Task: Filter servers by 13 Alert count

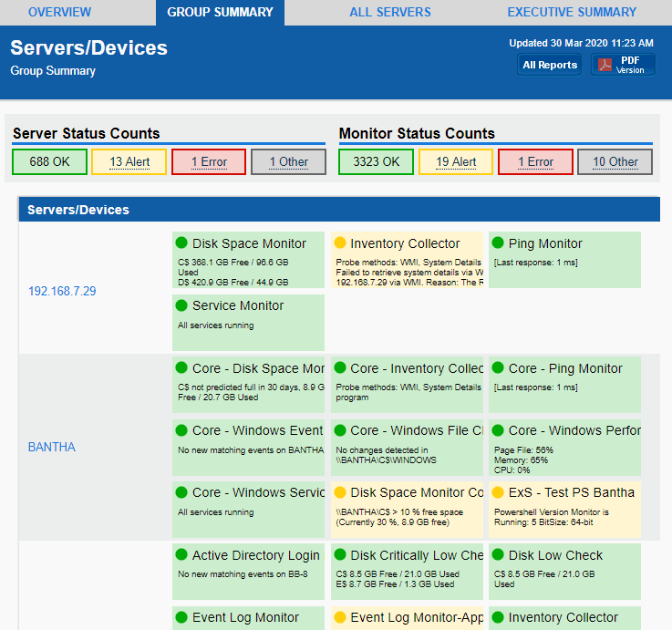Action: coord(129,162)
